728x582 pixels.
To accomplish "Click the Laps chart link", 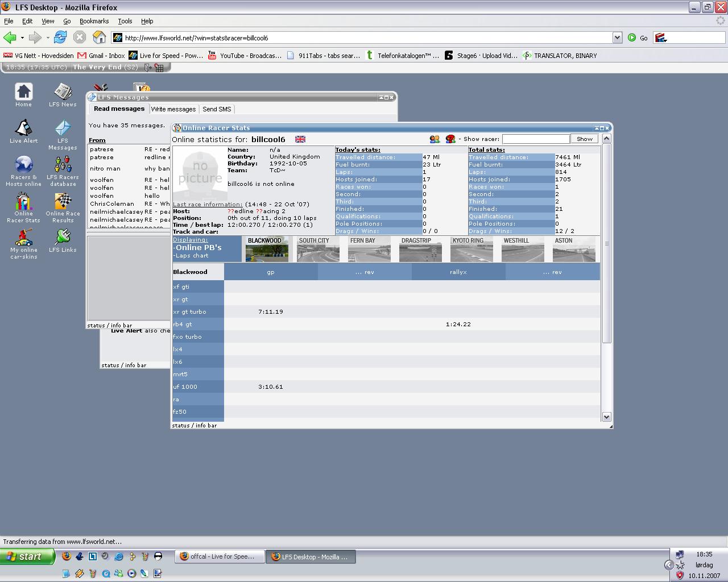I will pyautogui.click(x=191, y=256).
